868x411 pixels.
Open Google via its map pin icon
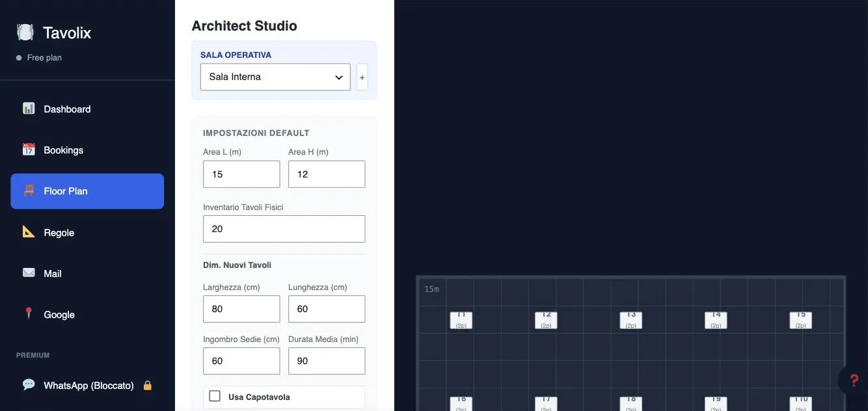pos(29,314)
